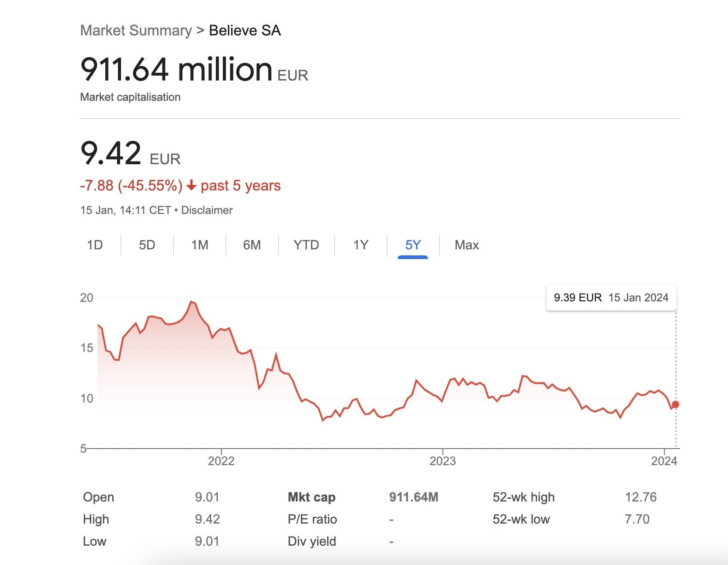Click the Market capitalisation caption
728x565 pixels.
130,97
